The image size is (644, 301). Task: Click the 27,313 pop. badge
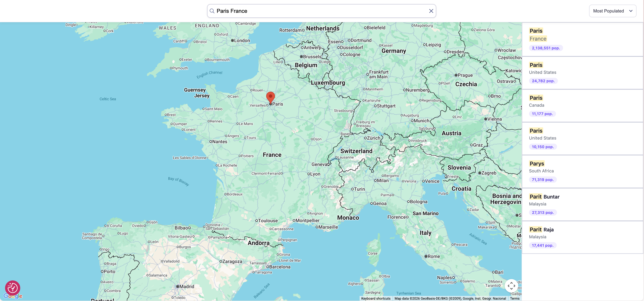tap(543, 213)
